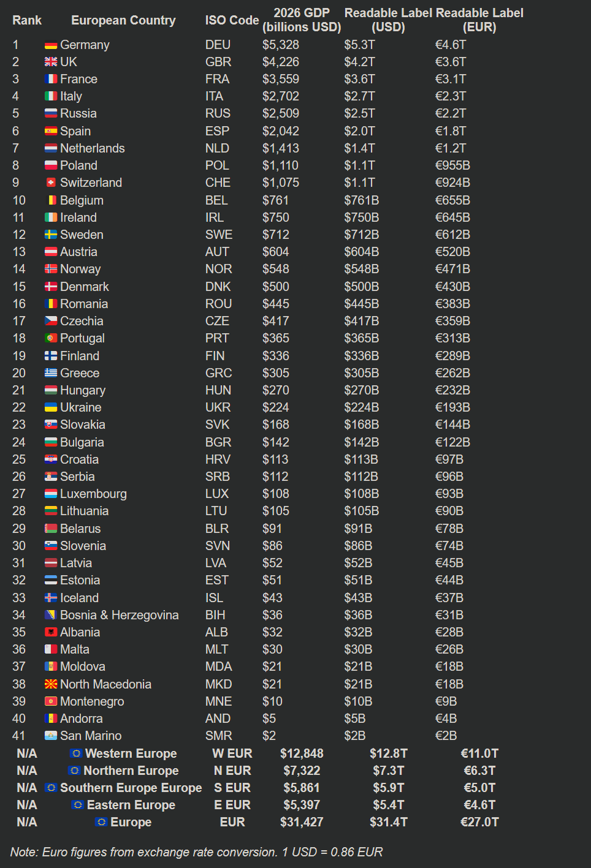Image resolution: width=591 pixels, height=868 pixels.
Task: Click Europe total GDP value $31,427
Action: tap(302, 822)
